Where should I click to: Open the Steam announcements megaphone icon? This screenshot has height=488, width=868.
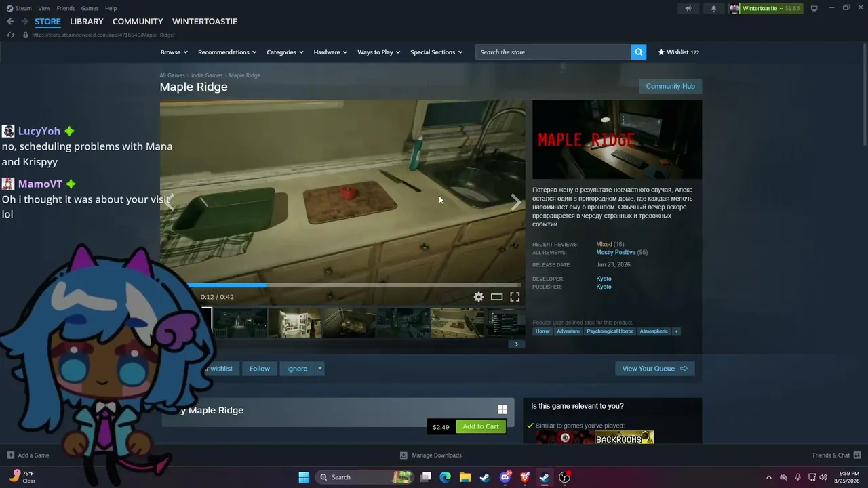[688, 8]
